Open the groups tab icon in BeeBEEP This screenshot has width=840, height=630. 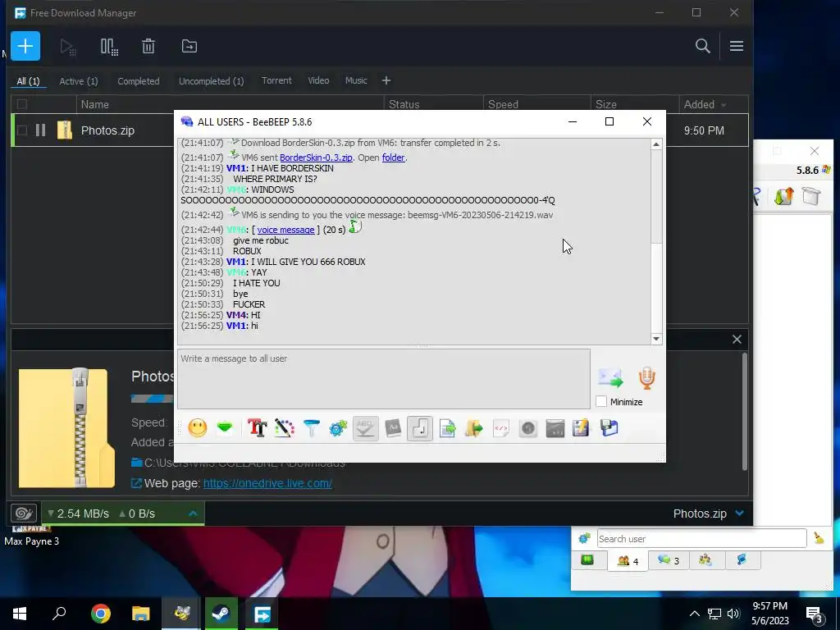click(x=705, y=559)
